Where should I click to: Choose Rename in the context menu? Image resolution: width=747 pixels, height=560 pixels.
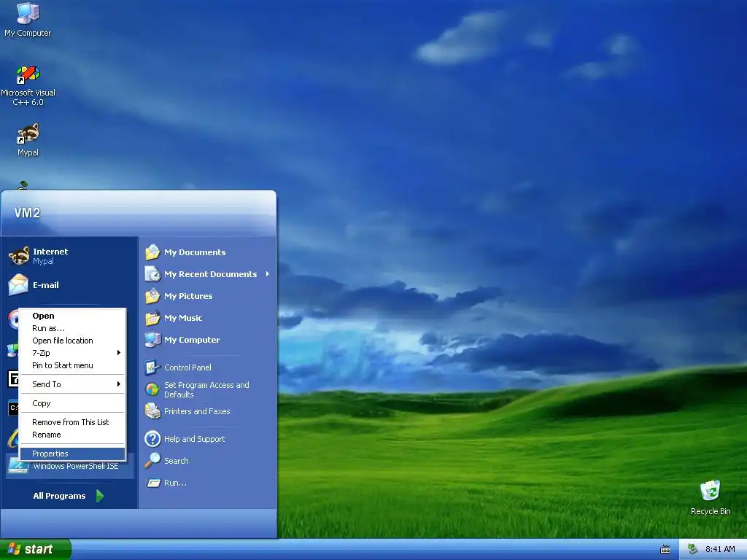[72, 435]
